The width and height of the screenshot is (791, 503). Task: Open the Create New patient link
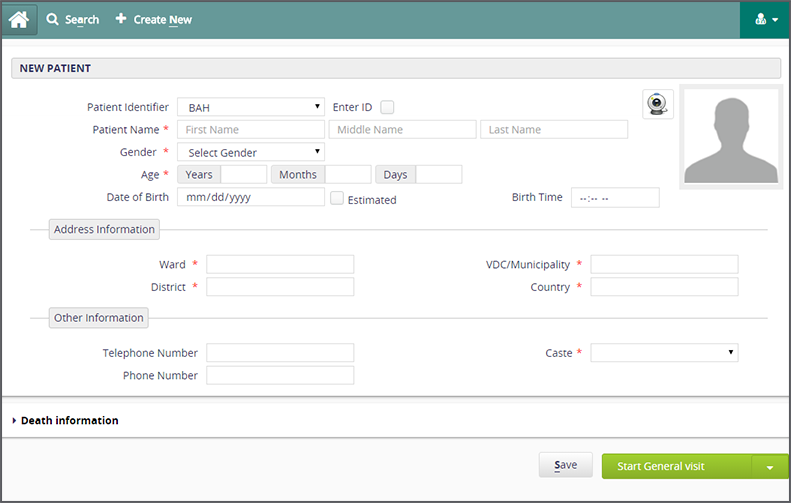tap(154, 20)
